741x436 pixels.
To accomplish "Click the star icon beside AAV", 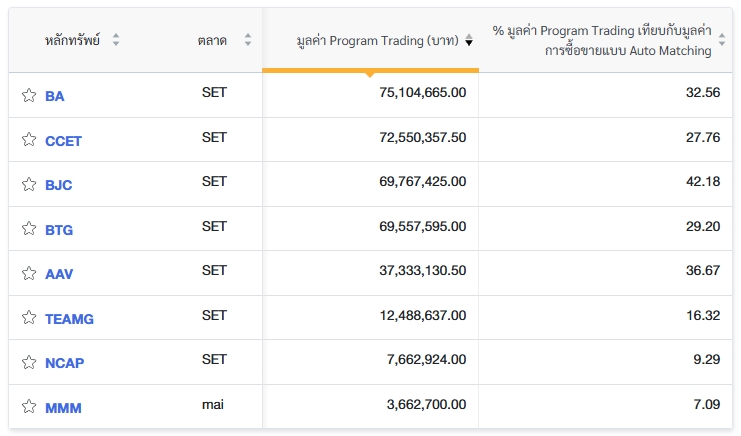I will (29, 274).
